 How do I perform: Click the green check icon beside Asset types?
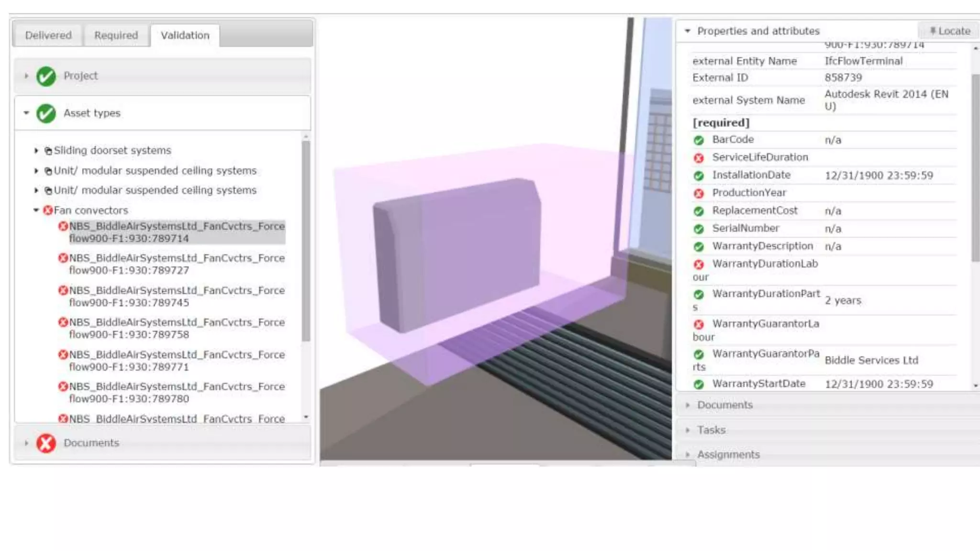pyautogui.click(x=46, y=113)
